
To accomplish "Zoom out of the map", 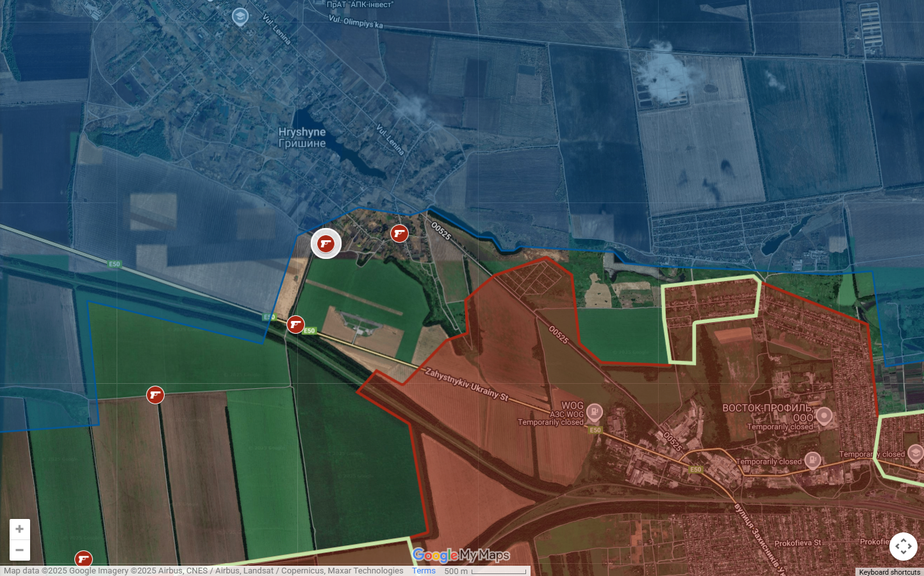I will [x=20, y=550].
